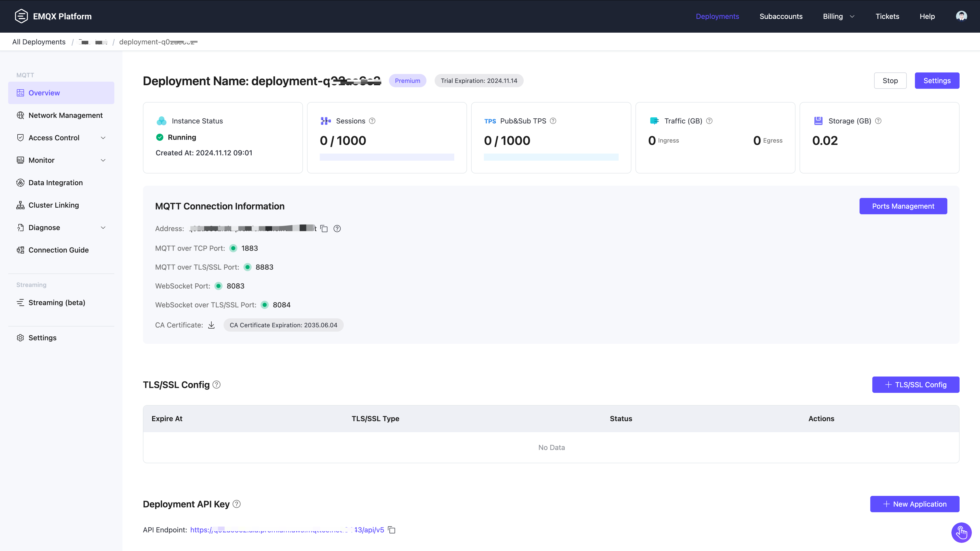This screenshot has height=551, width=980.
Task: Open Settings in the sidebar
Action: pyautogui.click(x=61, y=338)
